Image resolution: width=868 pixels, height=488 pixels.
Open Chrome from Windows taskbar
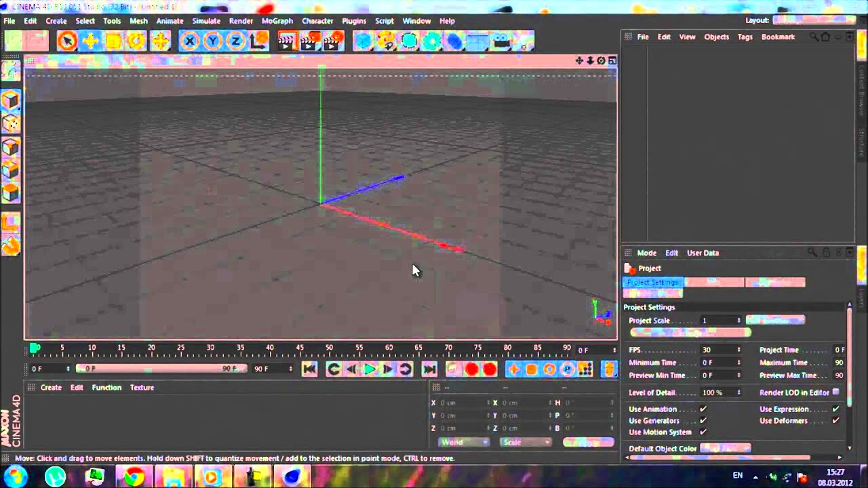coord(134,477)
